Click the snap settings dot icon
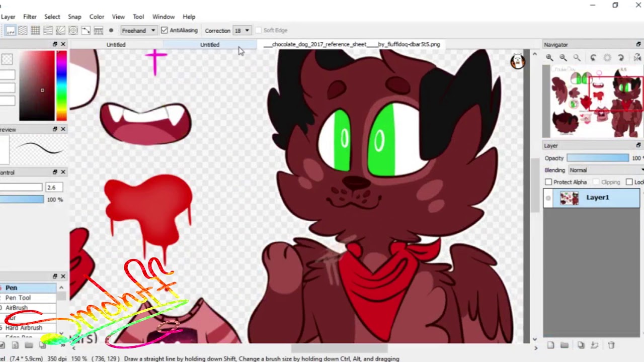 pyautogui.click(x=111, y=31)
